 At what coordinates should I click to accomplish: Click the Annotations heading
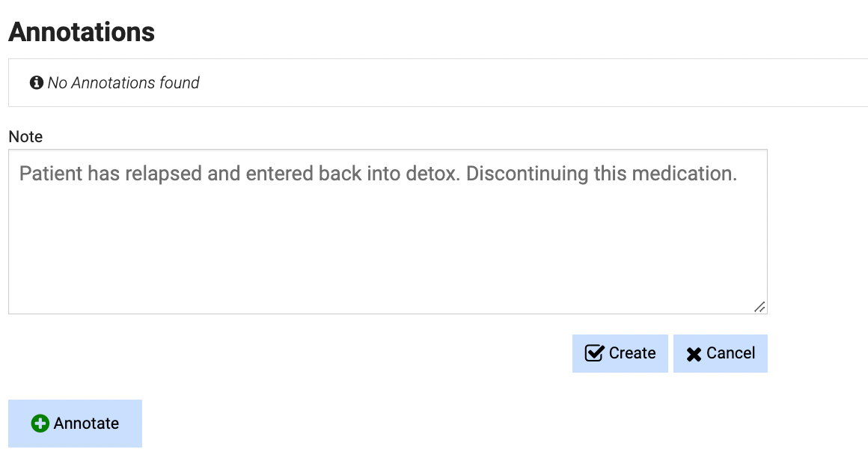(x=82, y=32)
